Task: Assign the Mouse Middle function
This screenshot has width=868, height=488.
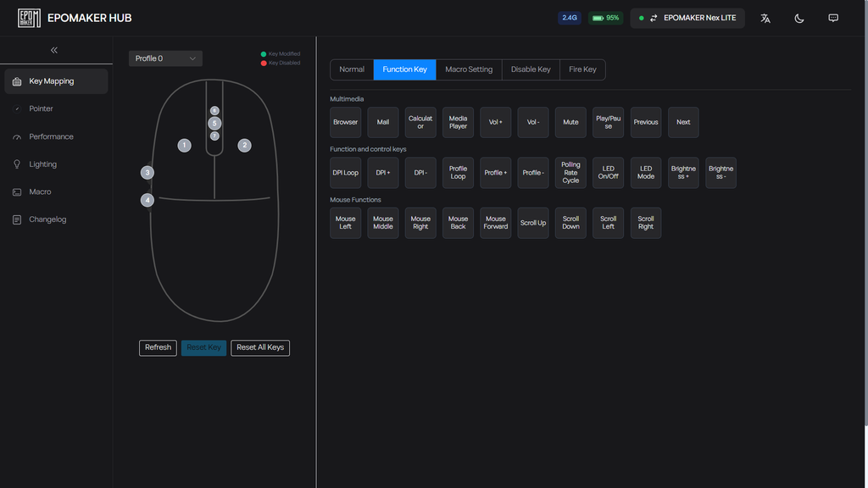Action: click(383, 223)
